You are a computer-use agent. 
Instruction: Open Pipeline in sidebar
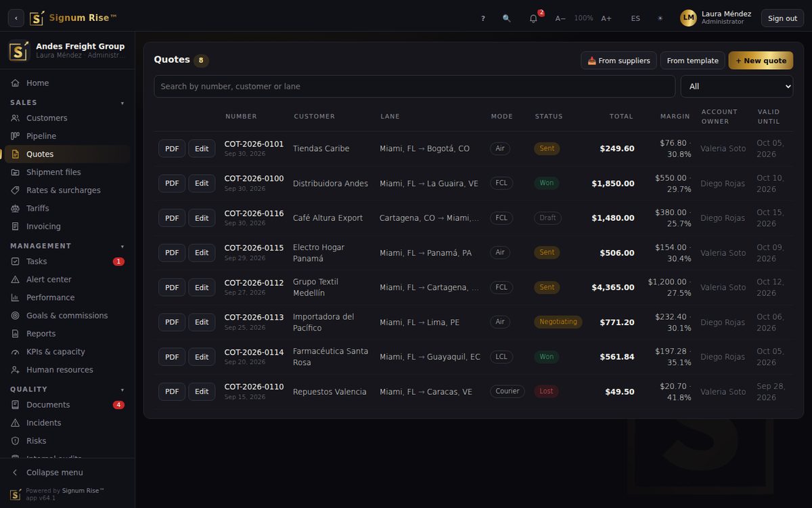(67, 136)
